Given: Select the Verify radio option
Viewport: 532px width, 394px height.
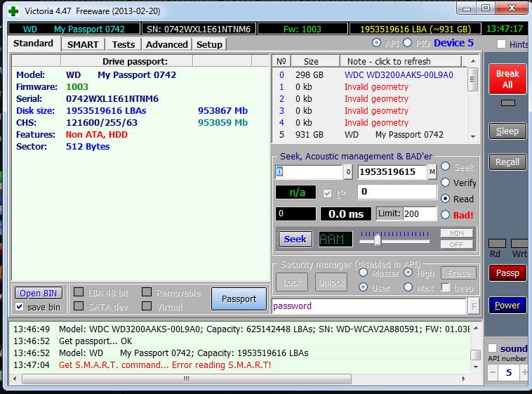Looking at the screenshot, I should [x=445, y=183].
